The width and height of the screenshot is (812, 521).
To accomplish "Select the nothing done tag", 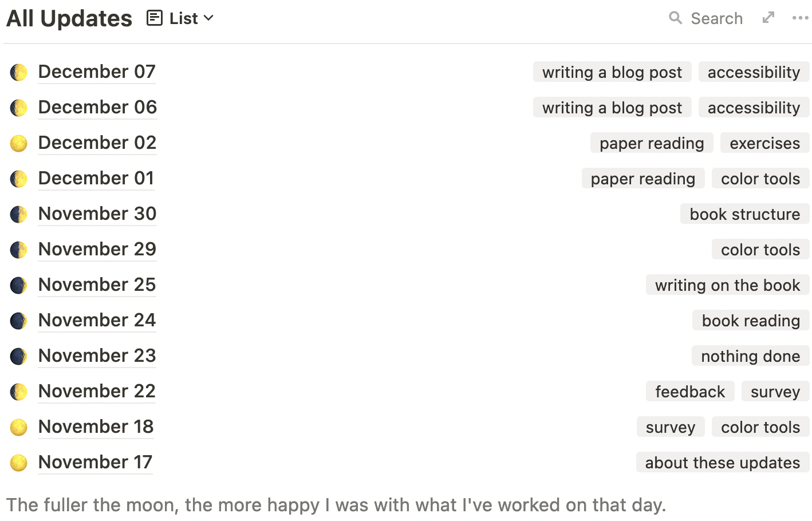I will pyautogui.click(x=750, y=356).
